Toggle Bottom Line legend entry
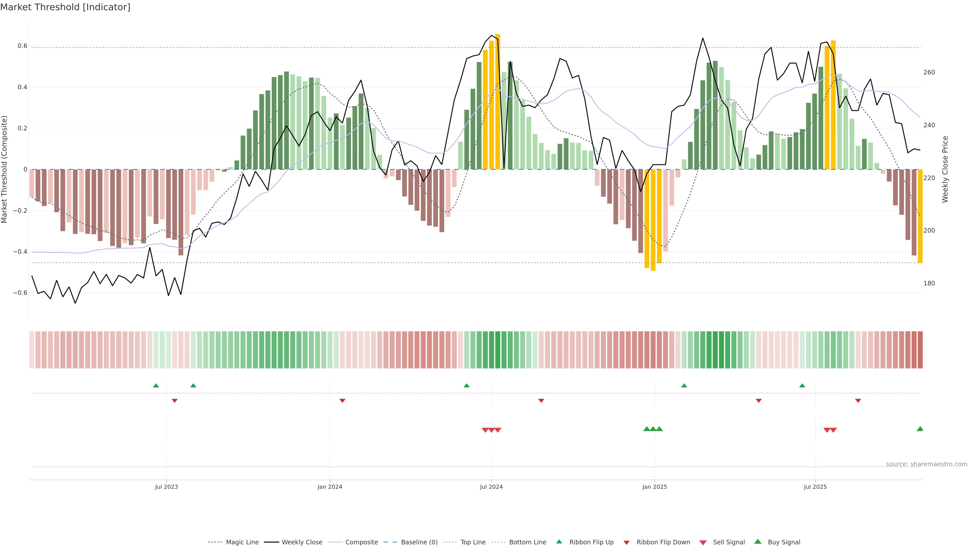The height and width of the screenshot is (551, 980). pyautogui.click(x=527, y=542)
